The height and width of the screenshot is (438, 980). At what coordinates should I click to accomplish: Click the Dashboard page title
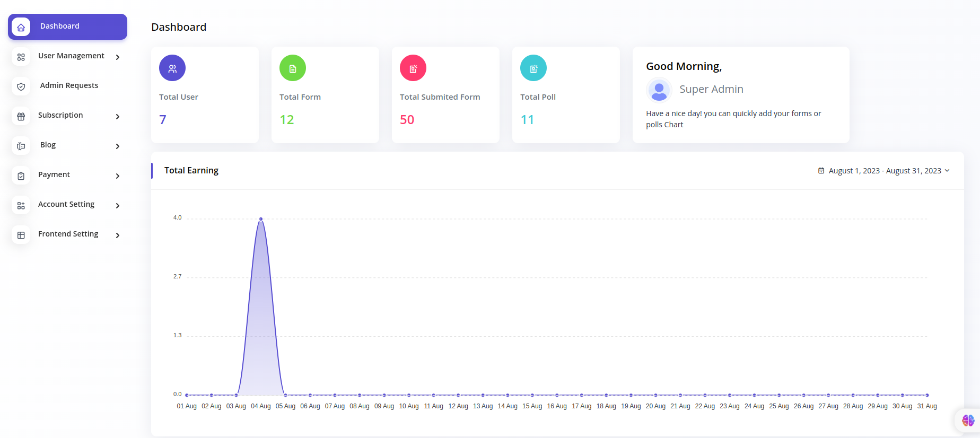179,27
